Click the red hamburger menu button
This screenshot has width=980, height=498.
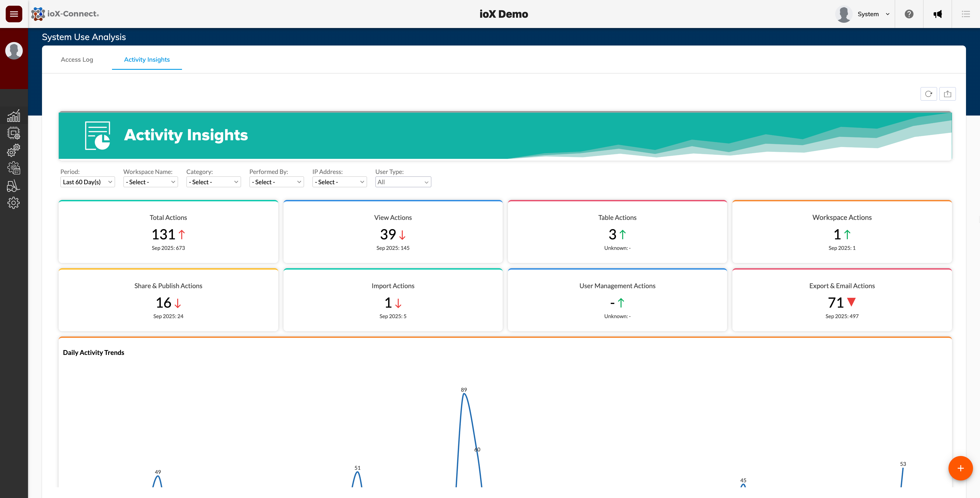coord(14,14)
